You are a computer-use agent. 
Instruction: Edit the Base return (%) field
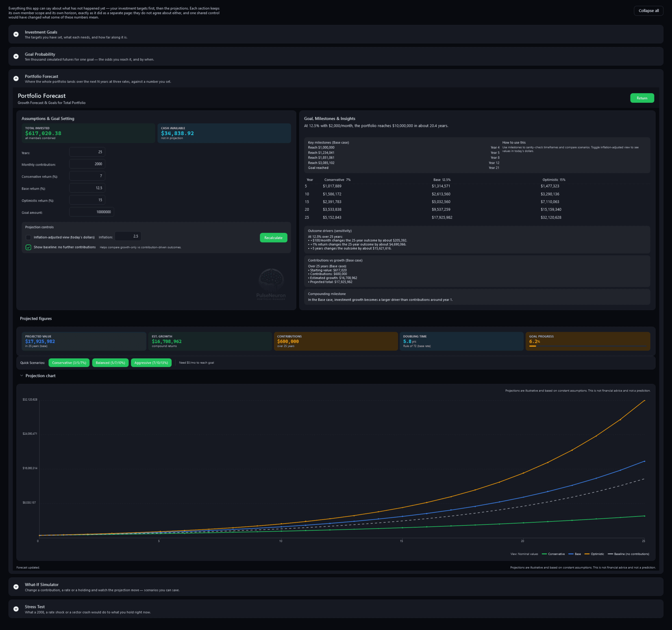pyautogui.click(x=87, y=188)
